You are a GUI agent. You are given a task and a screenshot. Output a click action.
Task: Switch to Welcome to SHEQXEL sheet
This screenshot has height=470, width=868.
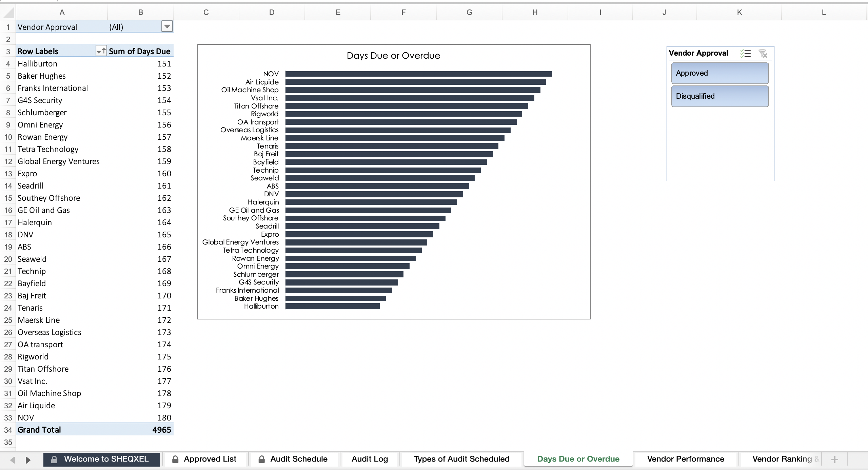click(x=101, y=459)
